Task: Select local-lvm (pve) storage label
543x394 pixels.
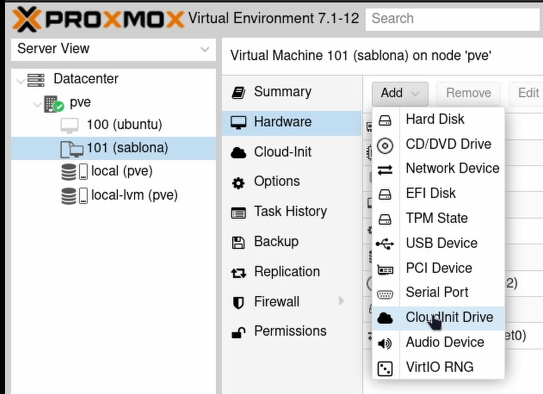Action: (134, 196)
